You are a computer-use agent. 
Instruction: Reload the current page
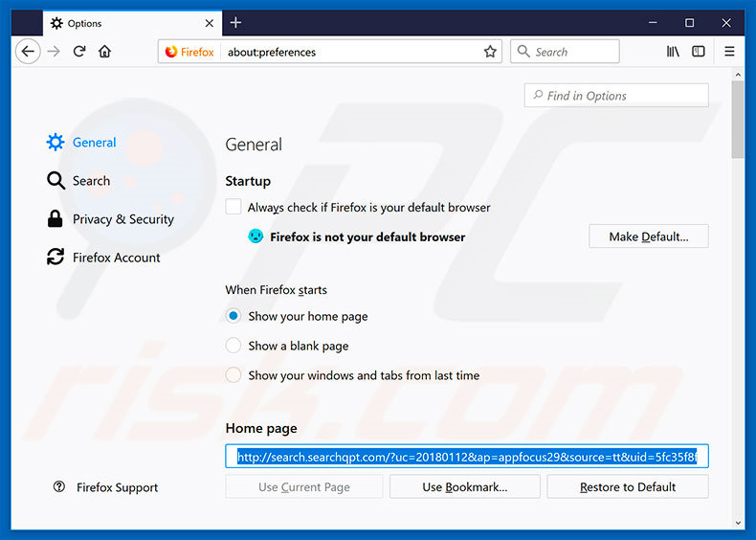coord(78,52)
